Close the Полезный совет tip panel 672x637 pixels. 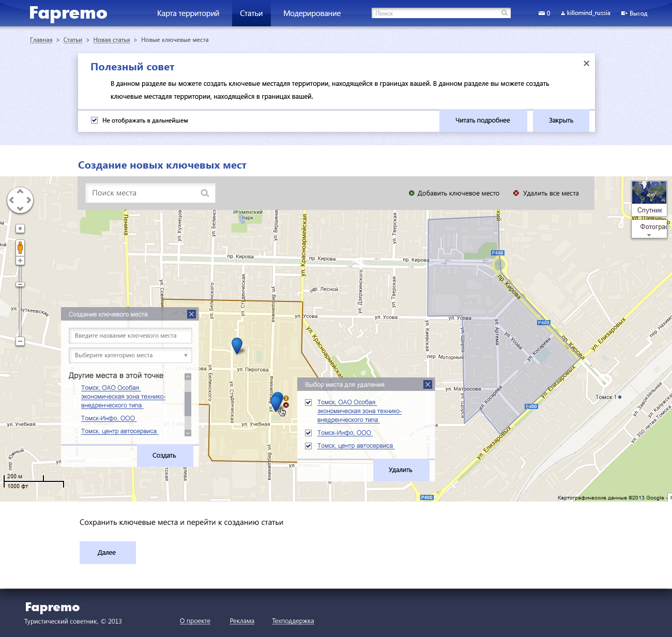(586, 63)
